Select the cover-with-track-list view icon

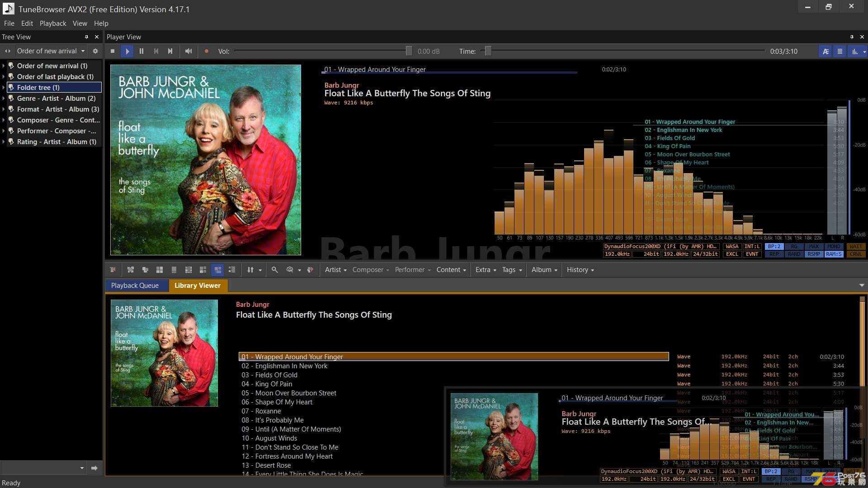pos(203,270)
